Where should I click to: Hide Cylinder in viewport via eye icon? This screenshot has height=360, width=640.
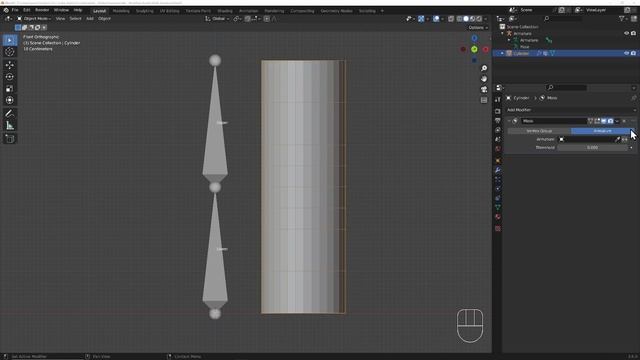click(627, 53)
